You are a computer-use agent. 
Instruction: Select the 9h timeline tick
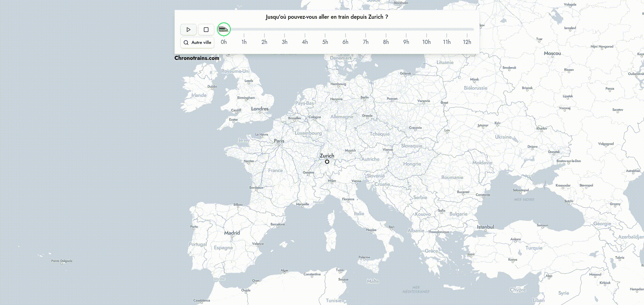point(406,42)
